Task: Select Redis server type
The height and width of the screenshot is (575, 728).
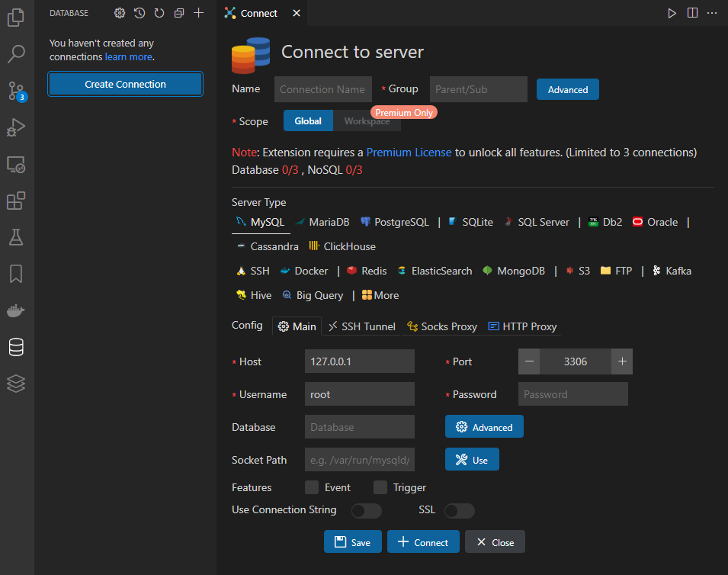Action: [x=367, y=271]
